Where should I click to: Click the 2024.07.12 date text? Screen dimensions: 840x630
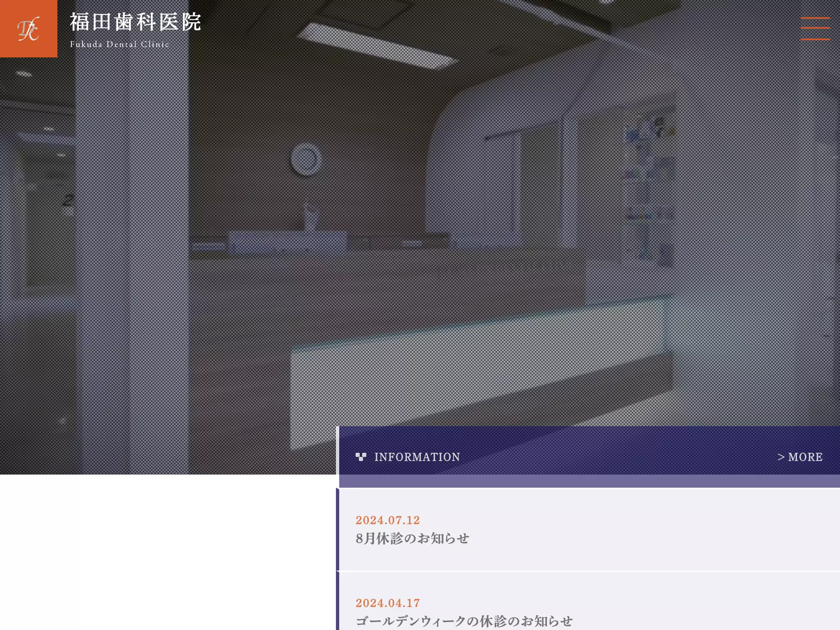[x=388, y=520]
